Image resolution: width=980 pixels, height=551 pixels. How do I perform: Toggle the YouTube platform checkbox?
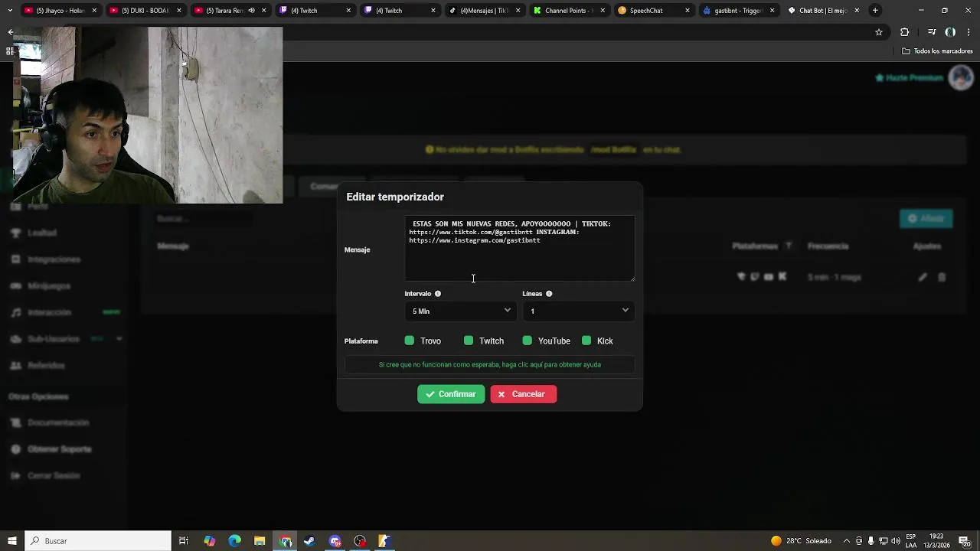[x=528, y=341]
